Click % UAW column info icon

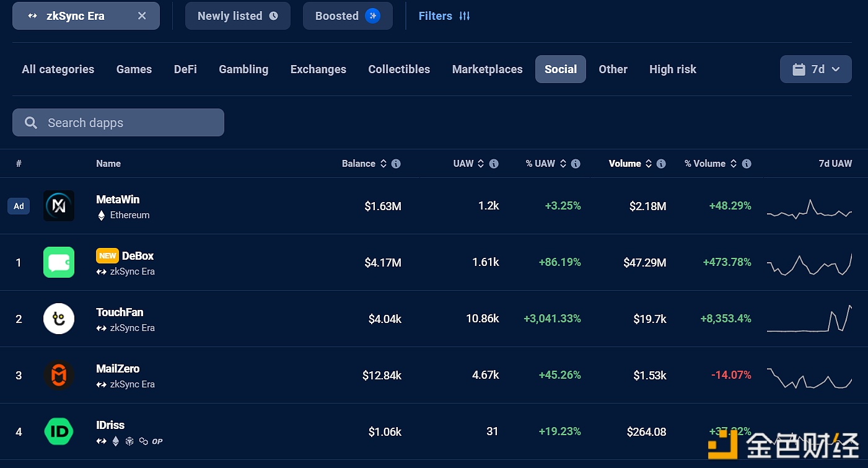click(576, 164)
